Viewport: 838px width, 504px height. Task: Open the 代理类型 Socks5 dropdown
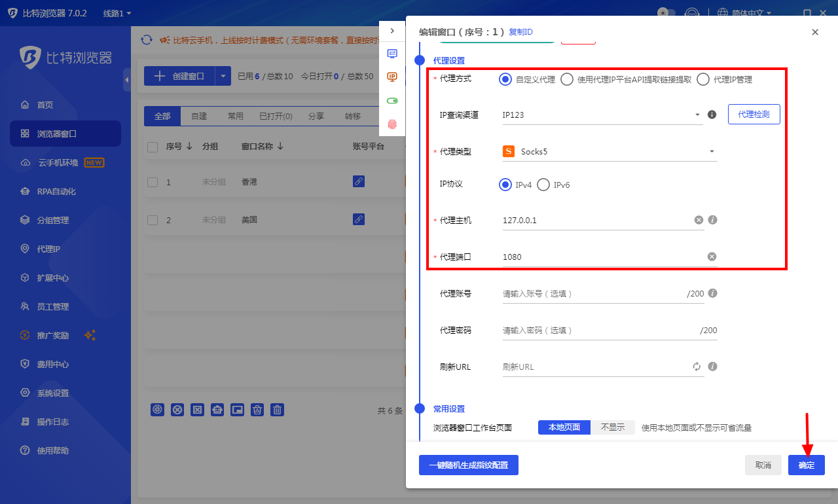[609, 152]
